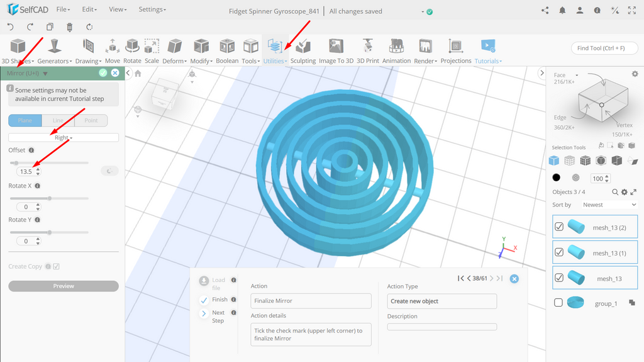Image resolution: width=644 pixels, height=362 pixels.
Task: Click the Preview button
Action: [64, 286]
